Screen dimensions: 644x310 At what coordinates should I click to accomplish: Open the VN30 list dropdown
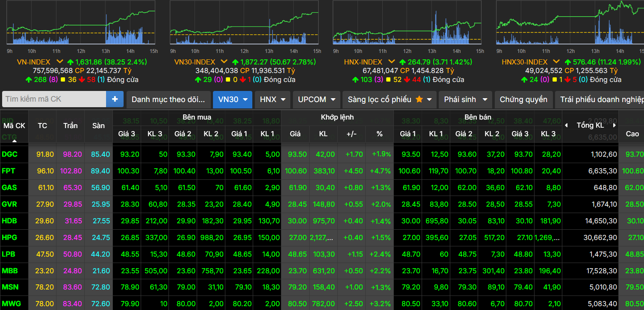(x=232, y=99)
